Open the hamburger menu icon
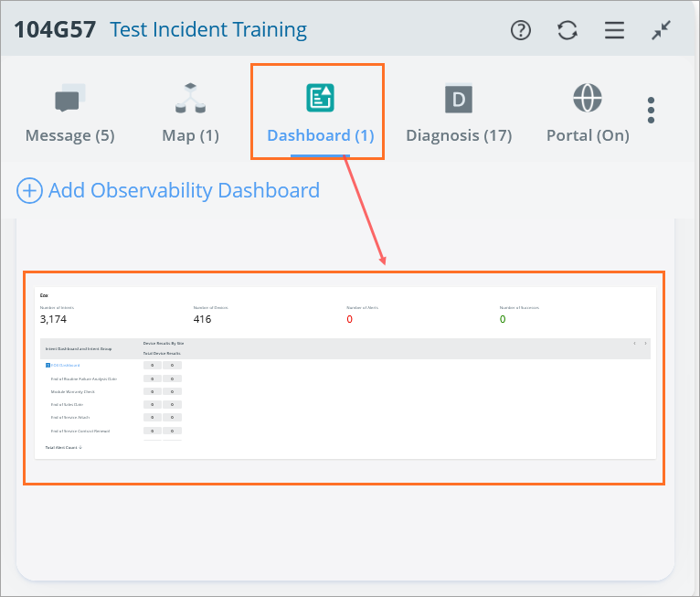This screenshot has height=597, width=700. tap(614, 30)
